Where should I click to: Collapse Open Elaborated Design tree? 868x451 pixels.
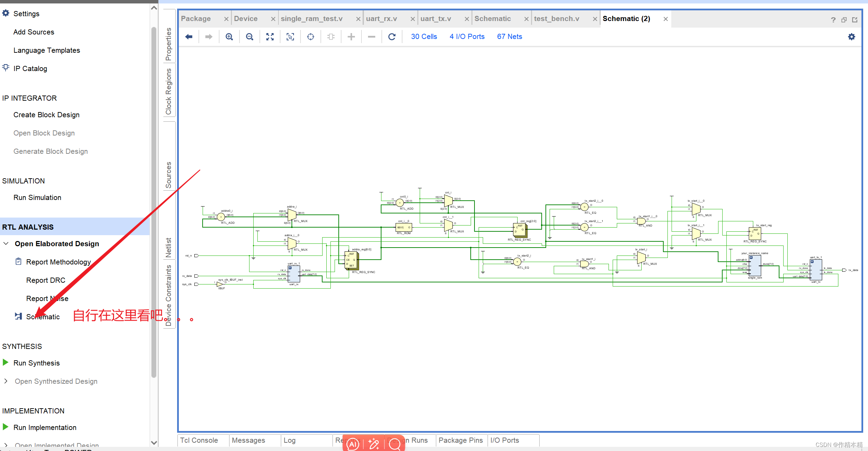point(6,243)
